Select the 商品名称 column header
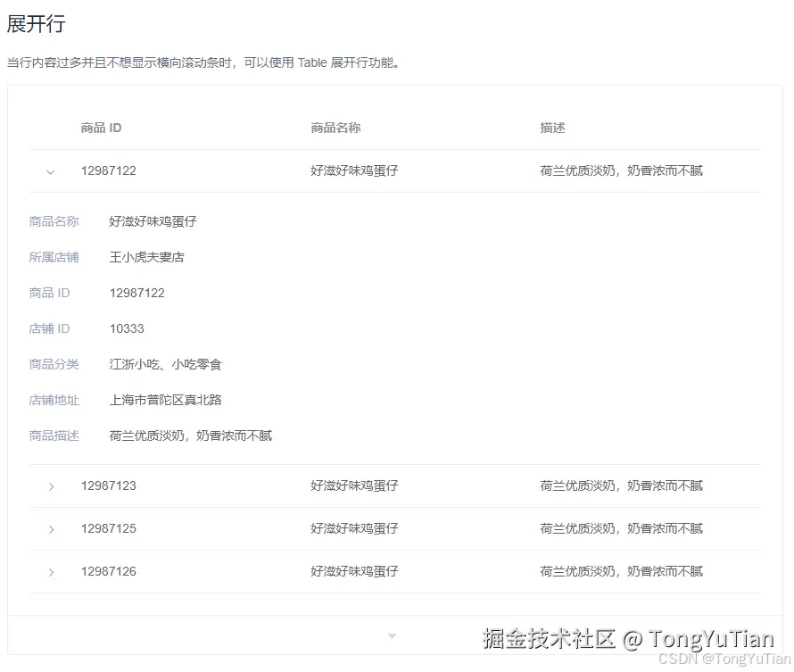The image size is (794, 672). 335,128
